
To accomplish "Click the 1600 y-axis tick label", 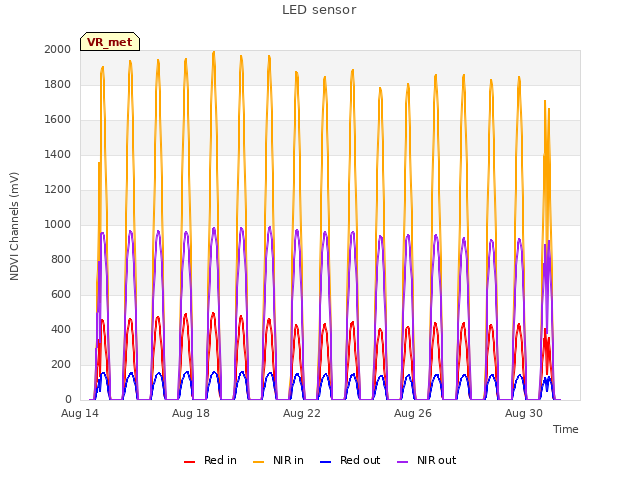I will (x=58, y=120).
